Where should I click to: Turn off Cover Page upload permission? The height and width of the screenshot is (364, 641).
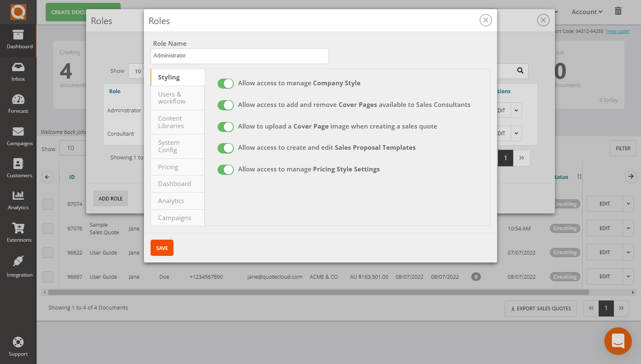225,126
